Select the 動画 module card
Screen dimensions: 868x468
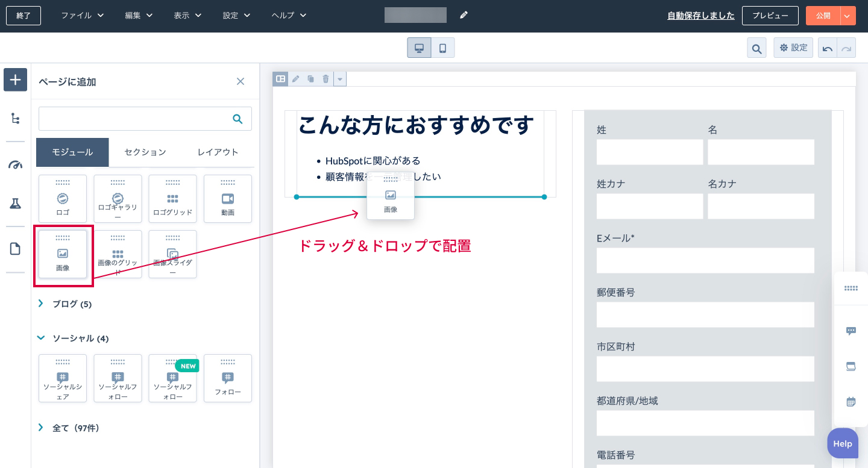coord(228,199)
